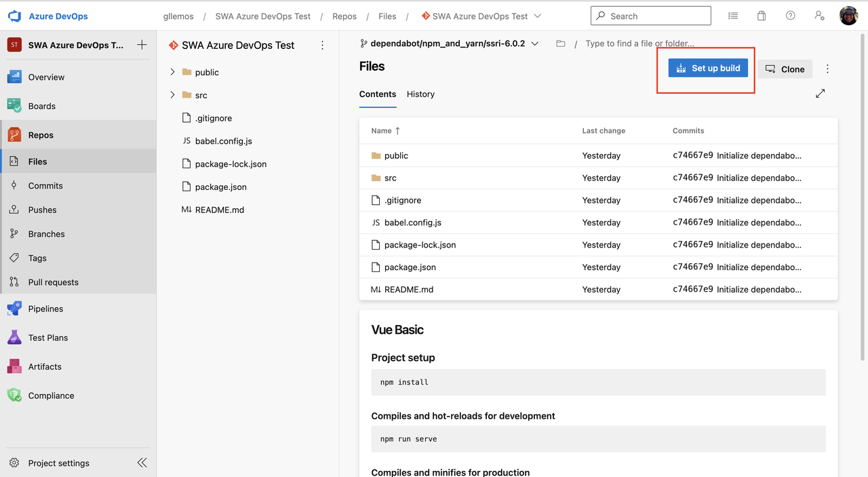Click the plus icon next to project name

[142, 45]
